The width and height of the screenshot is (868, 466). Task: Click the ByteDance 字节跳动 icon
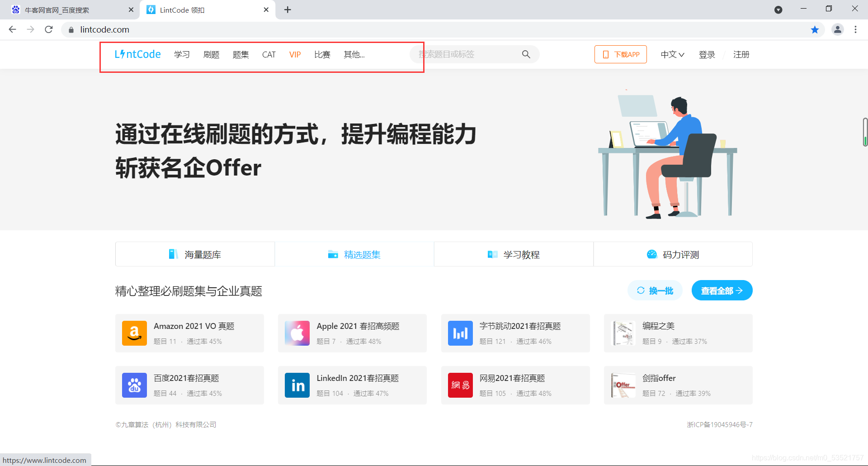click(460, 333)
